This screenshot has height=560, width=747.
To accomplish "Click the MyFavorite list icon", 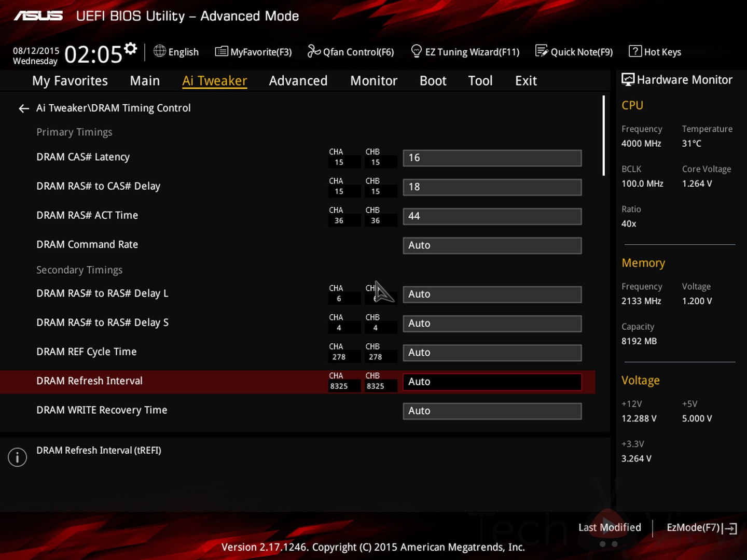I will pos(222,51).
